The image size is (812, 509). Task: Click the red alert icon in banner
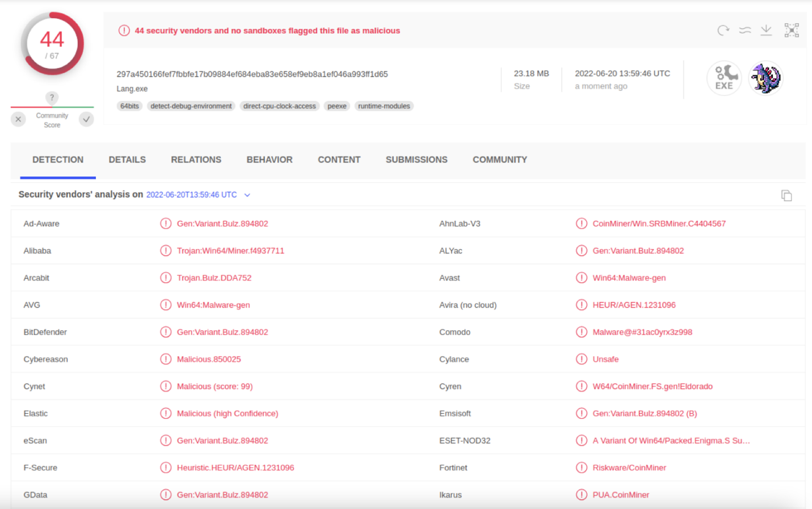pyautogui.click(x=124, y=31)
